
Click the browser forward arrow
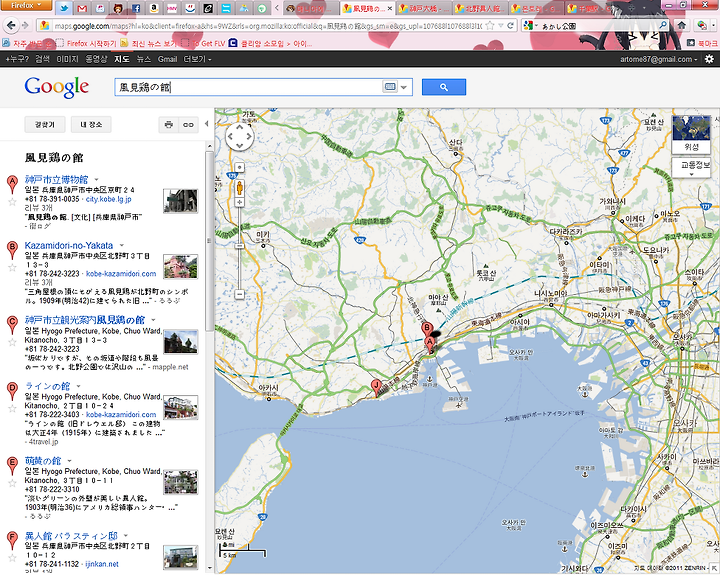tap(25, 25)
